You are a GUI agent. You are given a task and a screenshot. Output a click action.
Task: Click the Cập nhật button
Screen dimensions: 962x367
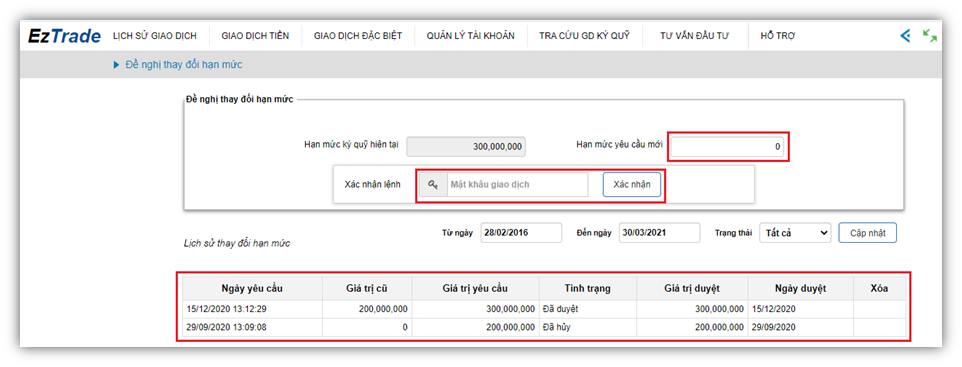[867, 233]
